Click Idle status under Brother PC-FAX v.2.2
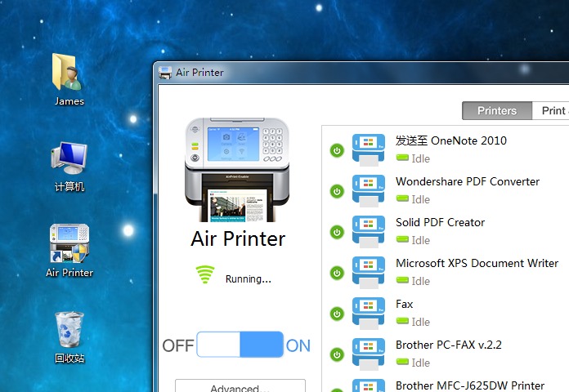569x392 pixels. point(420,363)
